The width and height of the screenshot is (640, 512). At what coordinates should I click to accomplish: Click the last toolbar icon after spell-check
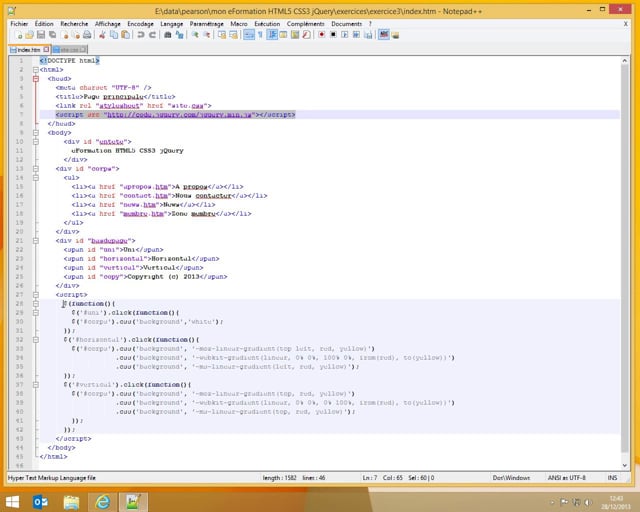[x=395, y=35]
